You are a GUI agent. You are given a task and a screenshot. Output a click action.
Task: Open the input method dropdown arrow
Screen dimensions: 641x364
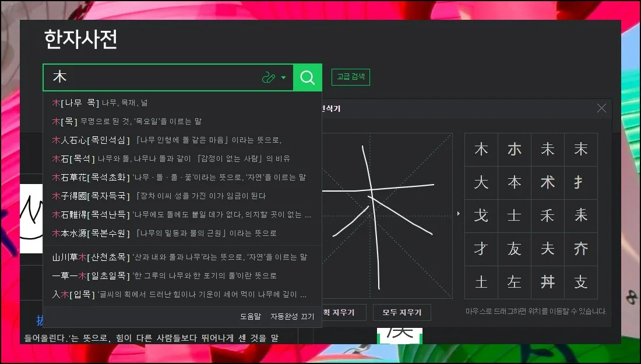point(284,78)
